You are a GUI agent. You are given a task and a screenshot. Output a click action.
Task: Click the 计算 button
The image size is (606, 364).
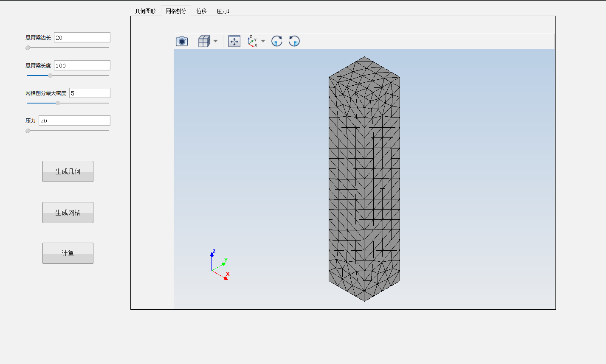(x=68, y=253)
